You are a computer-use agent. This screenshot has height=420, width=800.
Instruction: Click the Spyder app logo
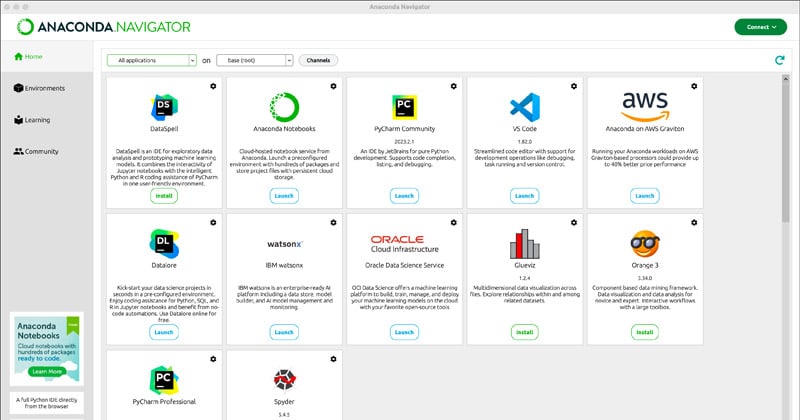click(284, 380)
